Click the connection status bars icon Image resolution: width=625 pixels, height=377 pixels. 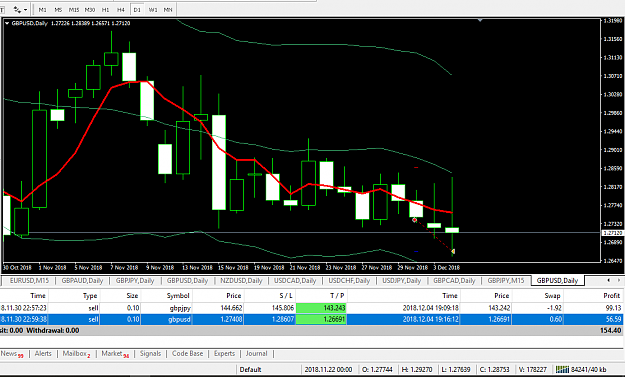[x=562, y=369]
